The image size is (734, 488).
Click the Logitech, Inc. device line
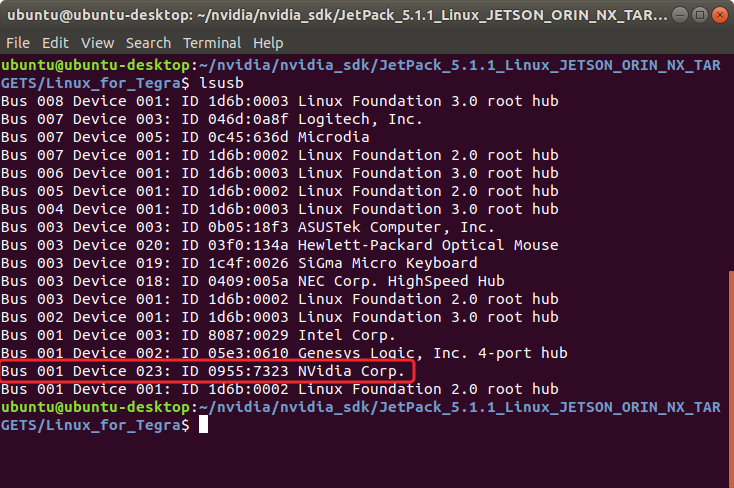pos(212,119)
